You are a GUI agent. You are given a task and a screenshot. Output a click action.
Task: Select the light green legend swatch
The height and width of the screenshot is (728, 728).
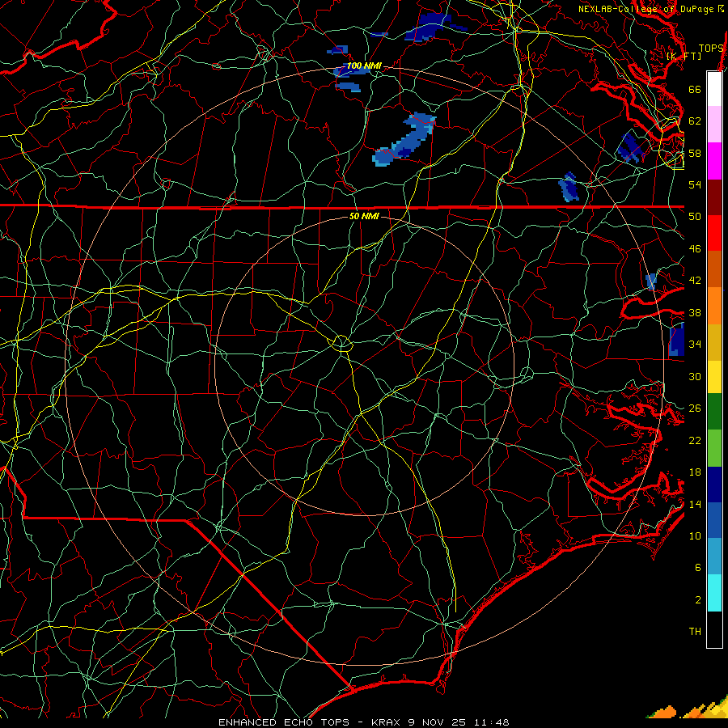click(x=714, y=448)
